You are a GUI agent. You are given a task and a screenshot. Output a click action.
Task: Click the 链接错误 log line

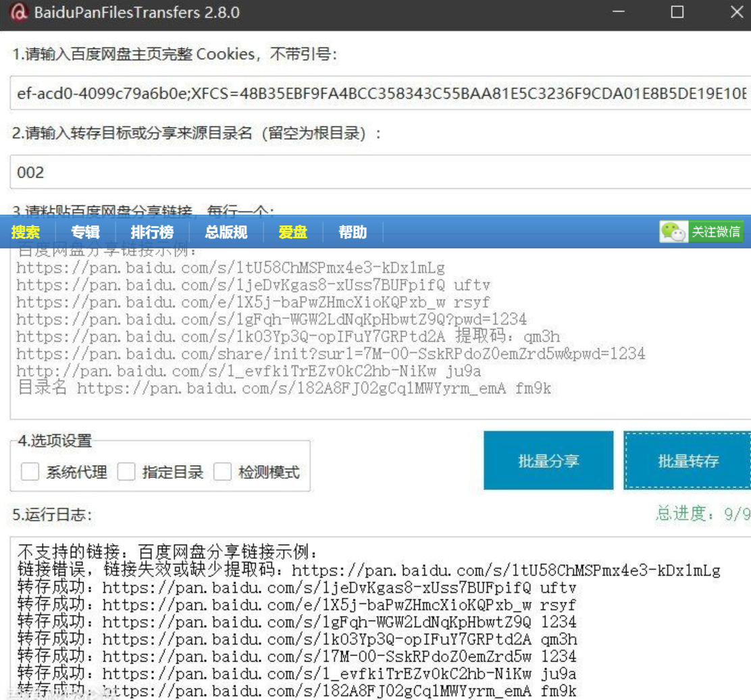click(x=369, y=570)
